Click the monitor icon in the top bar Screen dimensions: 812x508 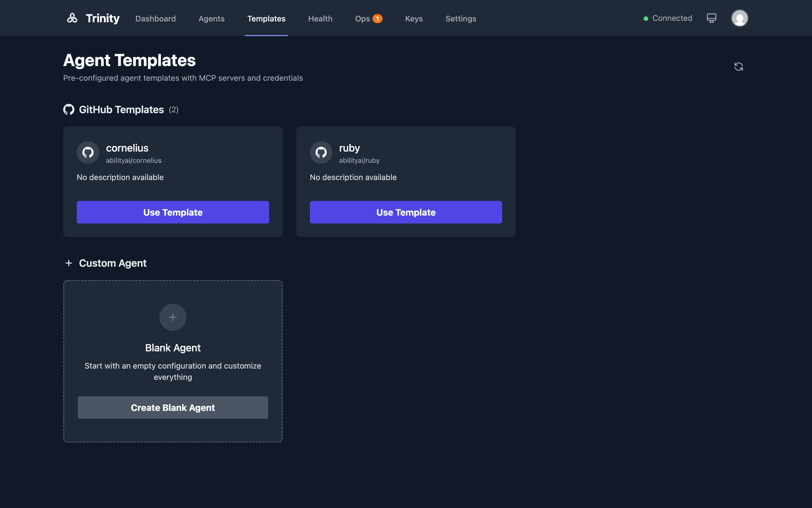pos(711,18)
